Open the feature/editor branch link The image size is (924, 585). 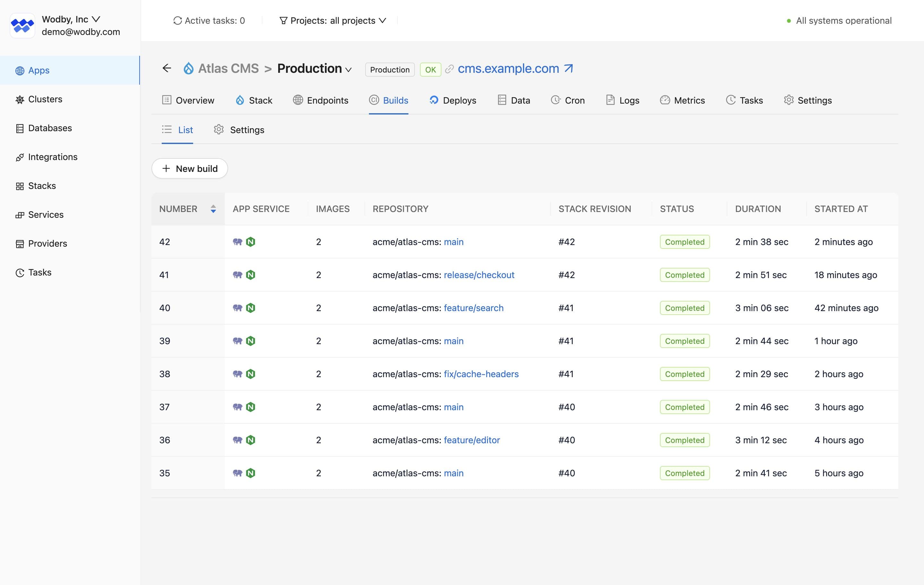coord(472,440)
